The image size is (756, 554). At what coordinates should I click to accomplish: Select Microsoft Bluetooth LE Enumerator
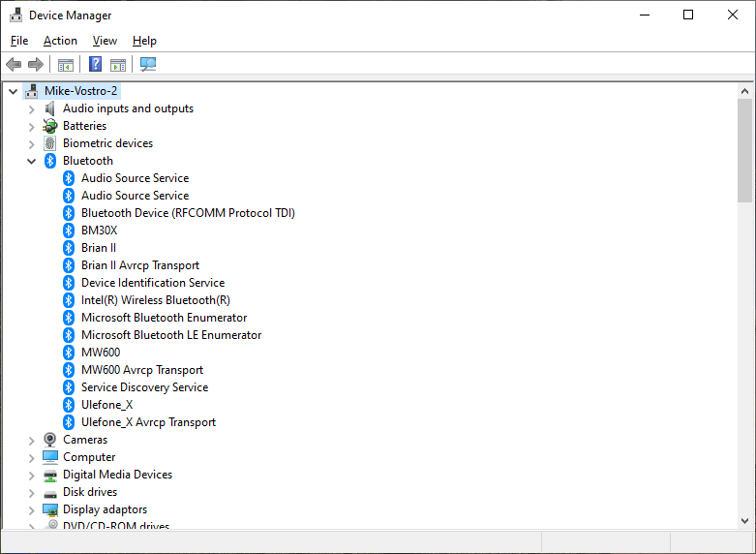171,335
